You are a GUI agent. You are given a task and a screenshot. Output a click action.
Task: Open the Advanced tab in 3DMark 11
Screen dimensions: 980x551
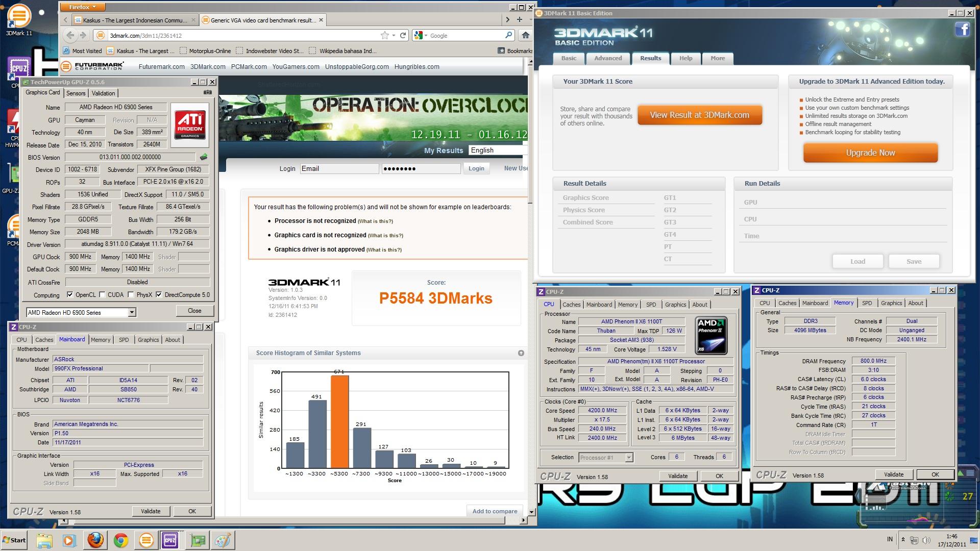tap(608, 58)
